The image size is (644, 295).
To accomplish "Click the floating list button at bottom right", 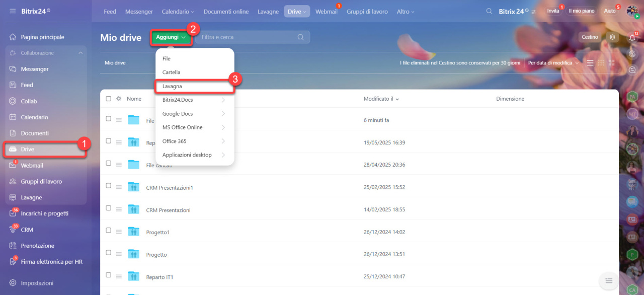I will pyautogui.click(x=608, y=280).
